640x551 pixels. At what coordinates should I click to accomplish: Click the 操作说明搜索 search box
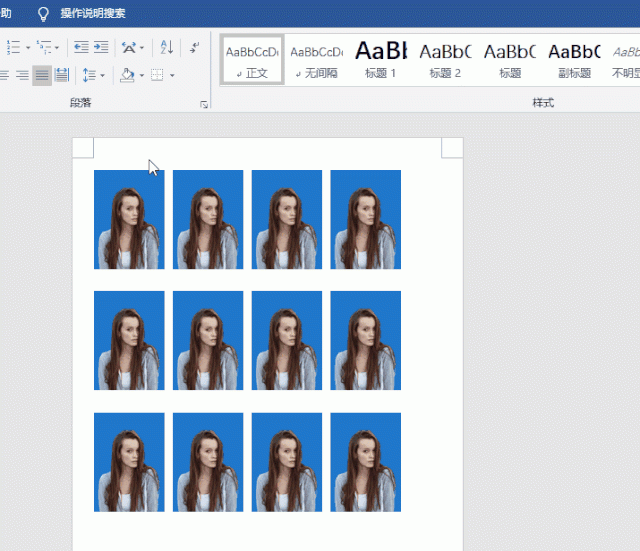[93, 13]
